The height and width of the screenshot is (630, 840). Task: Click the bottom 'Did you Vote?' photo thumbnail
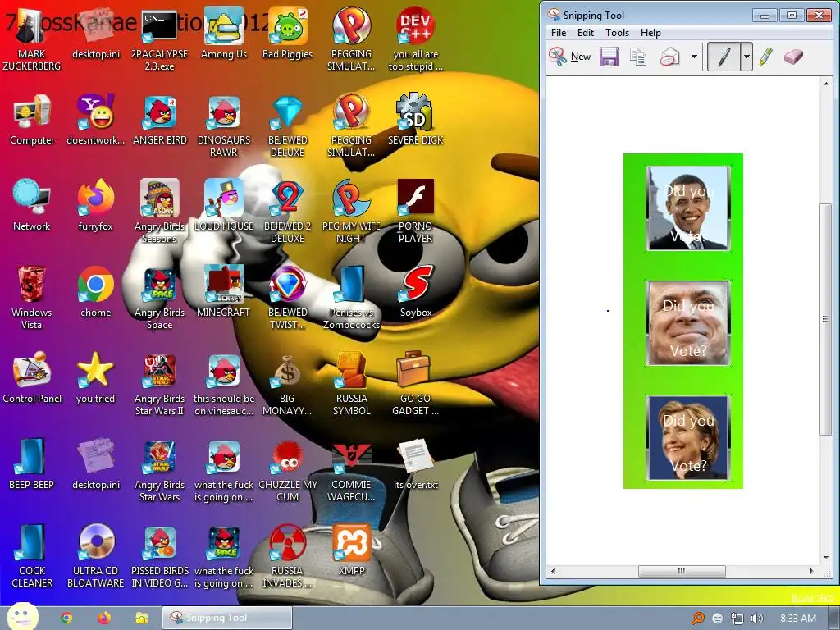(688, 438)
